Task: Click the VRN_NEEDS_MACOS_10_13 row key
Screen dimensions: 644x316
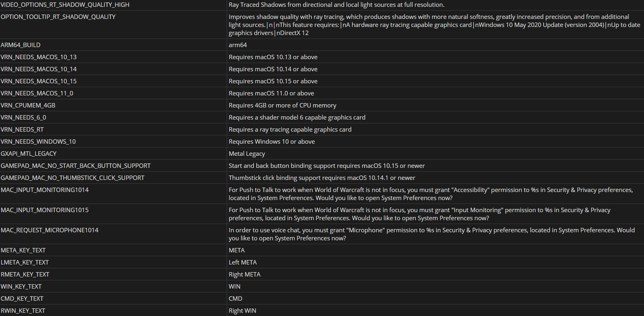Action: pyautogui.click(x=39, y=57)
